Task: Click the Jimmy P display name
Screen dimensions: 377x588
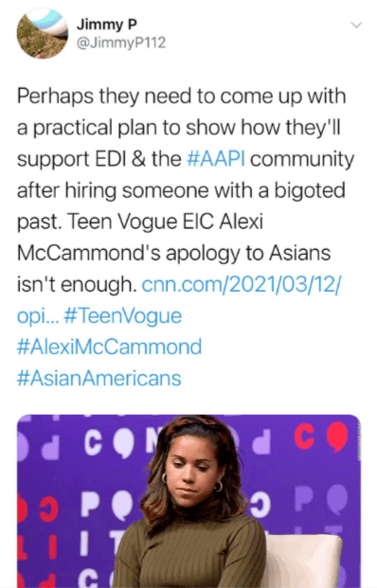Action: [107, 25]
